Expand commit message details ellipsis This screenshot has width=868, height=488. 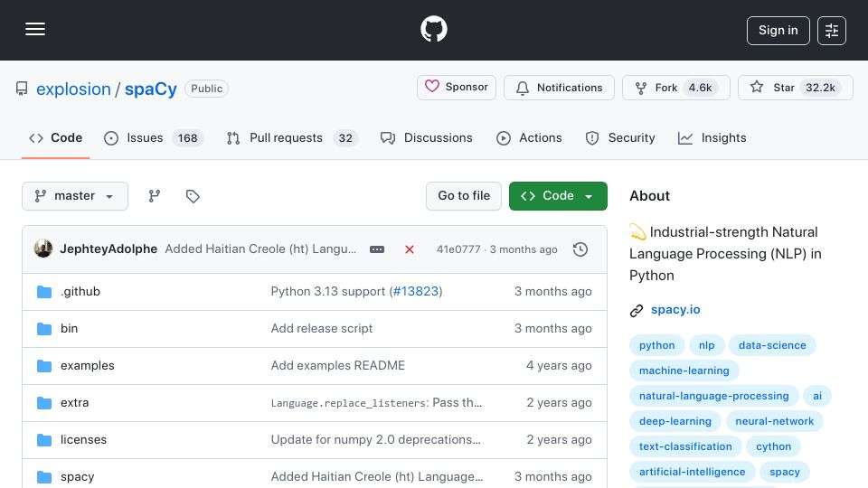pyautogui.click(x=377, y=249)
